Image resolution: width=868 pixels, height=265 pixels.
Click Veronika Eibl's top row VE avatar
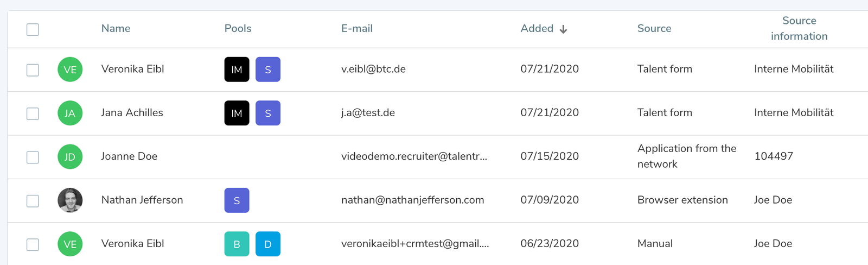coord(70,70)
